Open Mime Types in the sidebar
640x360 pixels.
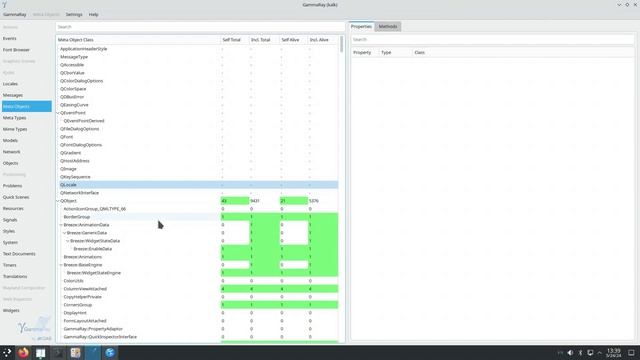[27, 129]
